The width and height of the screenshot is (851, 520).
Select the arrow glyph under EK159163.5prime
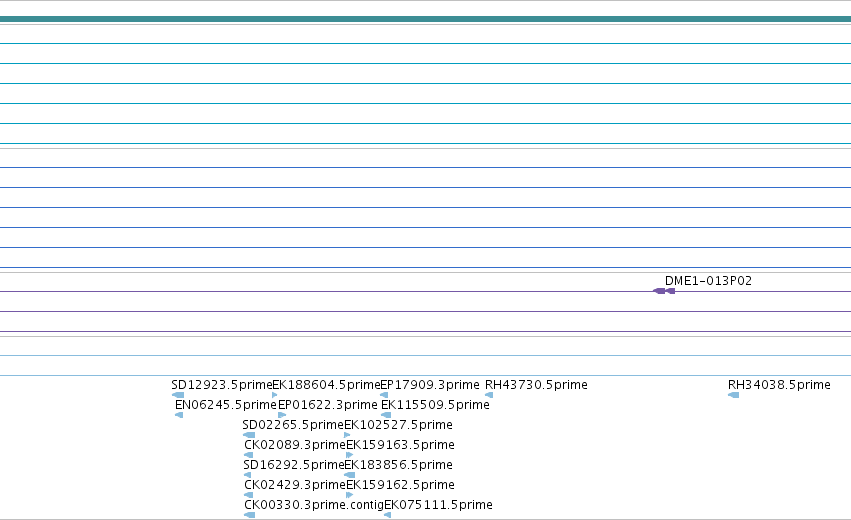350,455
